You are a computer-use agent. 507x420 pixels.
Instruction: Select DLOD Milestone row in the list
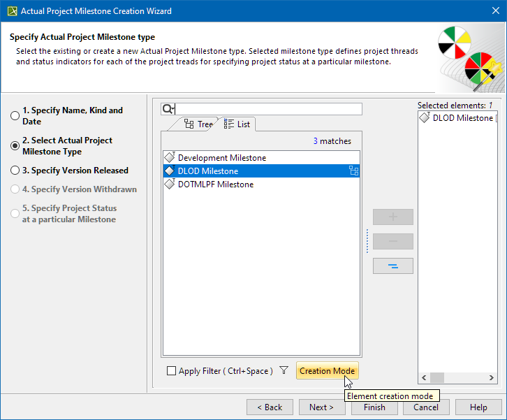coord(261,171)
